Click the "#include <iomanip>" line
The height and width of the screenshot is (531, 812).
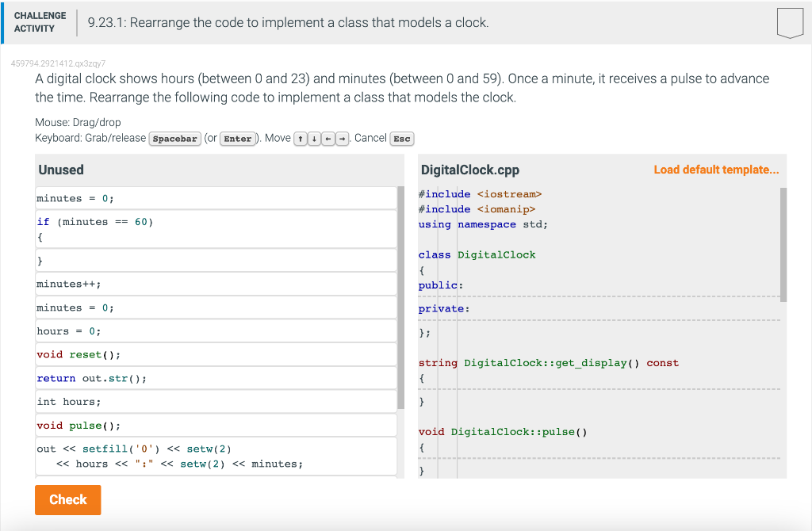(x=477, y=209)
